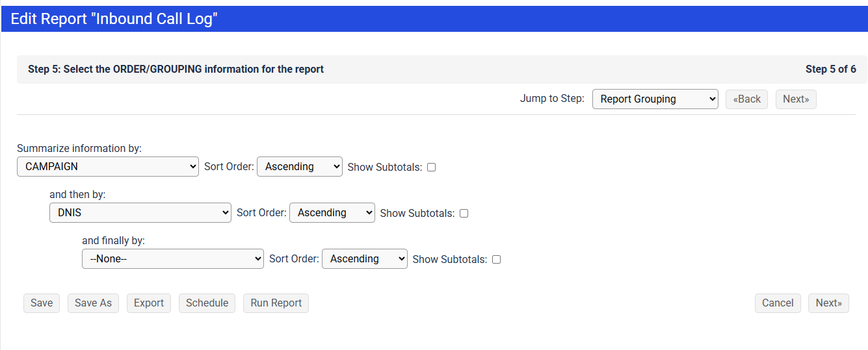Click the bottom Next» button beside Cancel
This screenshot has width=868, height=350.
828,303
